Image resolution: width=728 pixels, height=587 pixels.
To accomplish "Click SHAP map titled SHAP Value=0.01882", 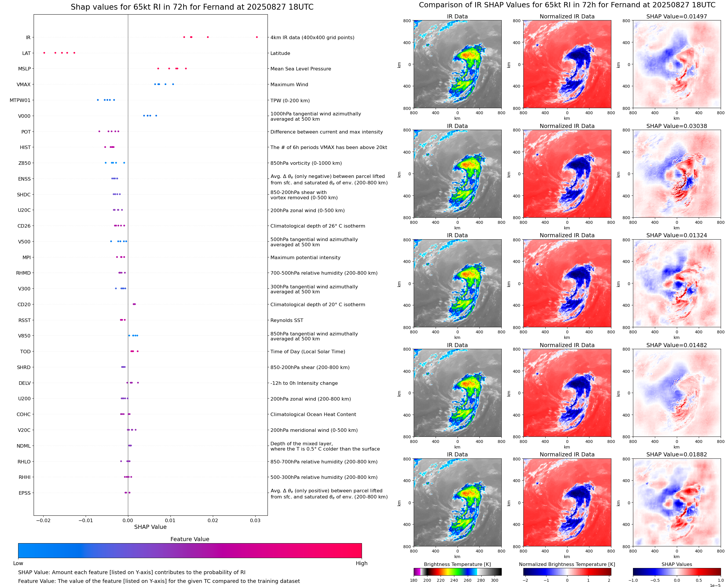I will [x=677, y=503].
